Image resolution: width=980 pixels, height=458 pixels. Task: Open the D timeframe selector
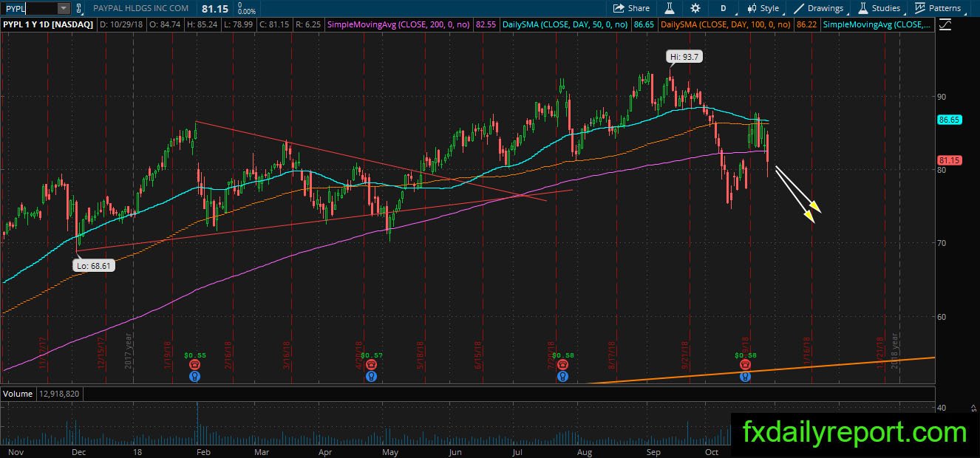[723, 8]
